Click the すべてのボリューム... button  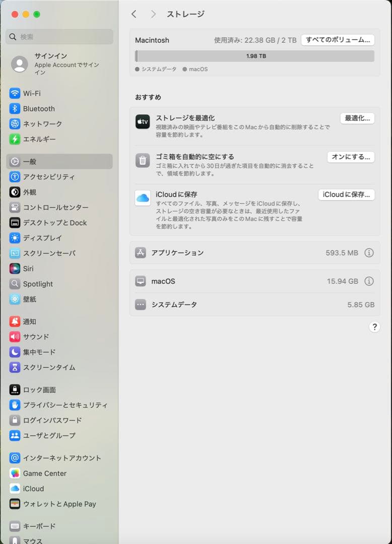pos(338,40)
